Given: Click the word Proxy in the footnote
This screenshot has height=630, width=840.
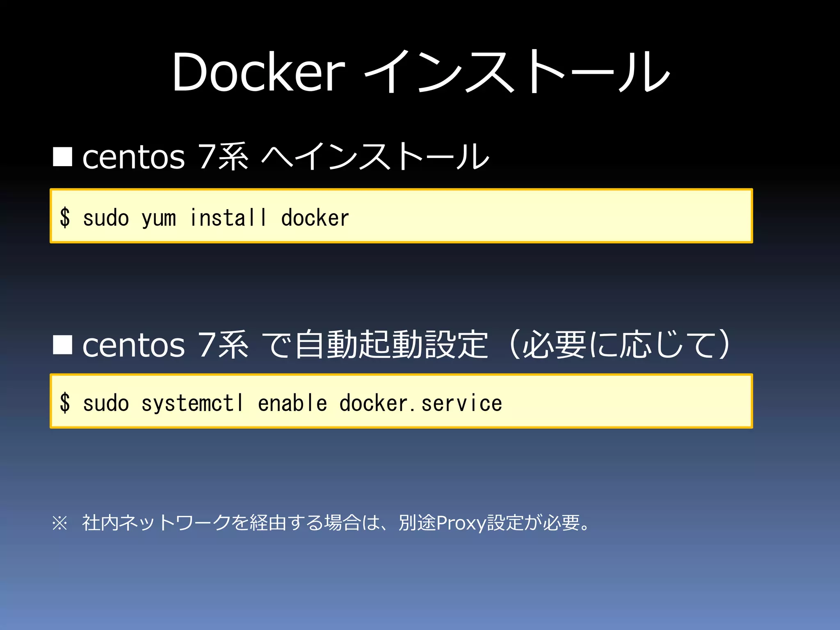Looking at the screenshot, I should (461, 523).
